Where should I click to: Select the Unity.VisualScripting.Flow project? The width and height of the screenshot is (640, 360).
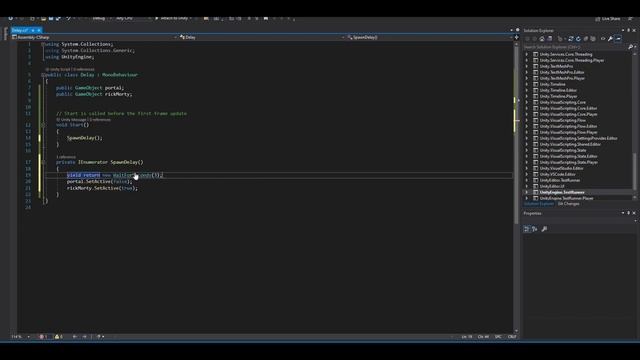point(562,120)
